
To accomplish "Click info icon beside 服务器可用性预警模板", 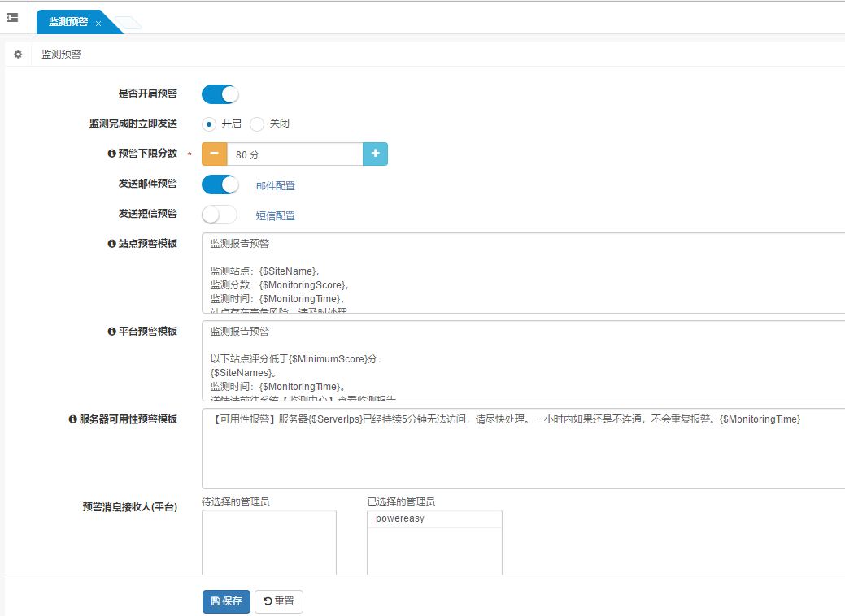I will click(72, 419).
